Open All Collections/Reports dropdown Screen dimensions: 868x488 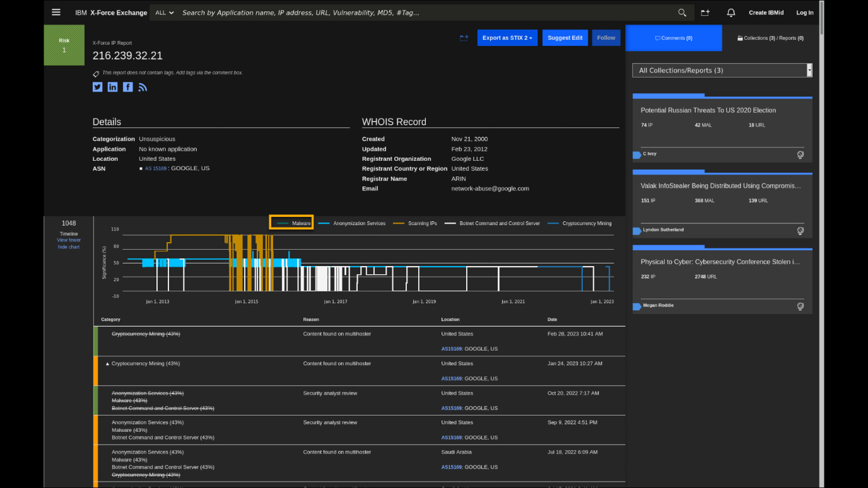pos(722,71)
